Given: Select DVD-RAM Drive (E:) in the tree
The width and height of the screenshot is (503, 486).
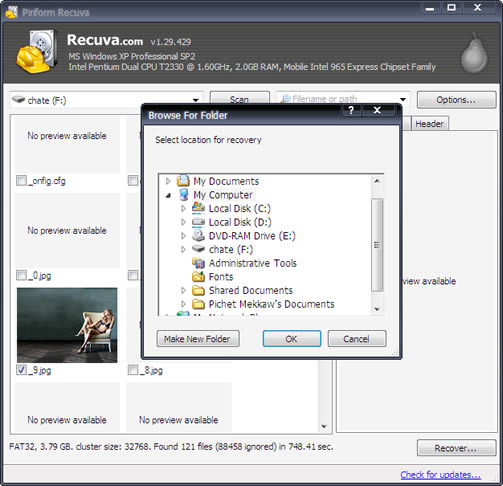Looking at the screenshot, I should point(252,236).
